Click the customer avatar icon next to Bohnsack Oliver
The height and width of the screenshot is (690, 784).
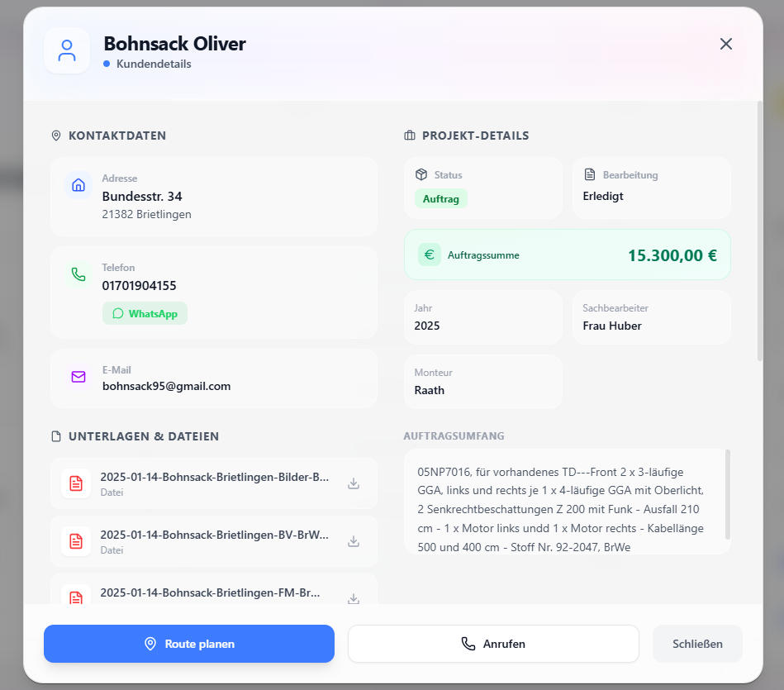[x=67, y=50]
